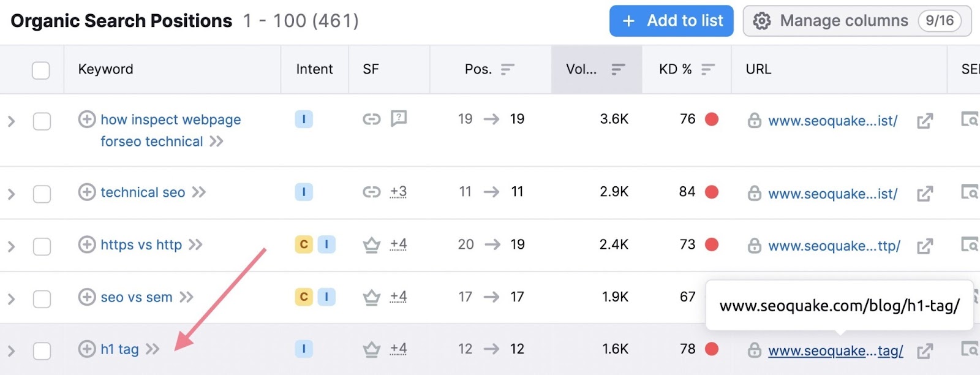Sort the table by KD % column
The image size is (980, 375).
tap(709, 69)
